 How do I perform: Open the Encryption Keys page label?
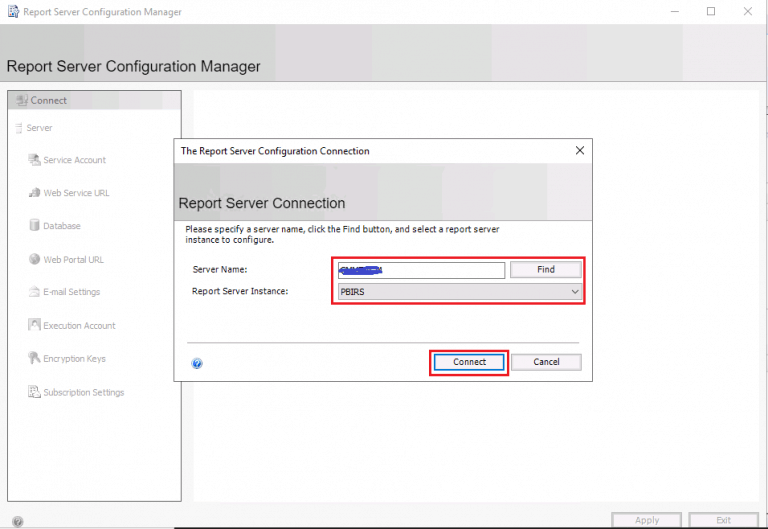click(x=74, y=359)
